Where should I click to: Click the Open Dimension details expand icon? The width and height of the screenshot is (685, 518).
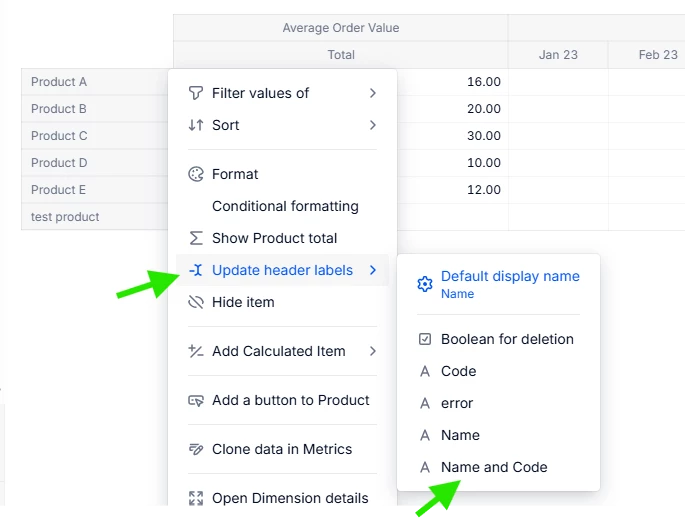pyautogui.click(x=196, y=498)
